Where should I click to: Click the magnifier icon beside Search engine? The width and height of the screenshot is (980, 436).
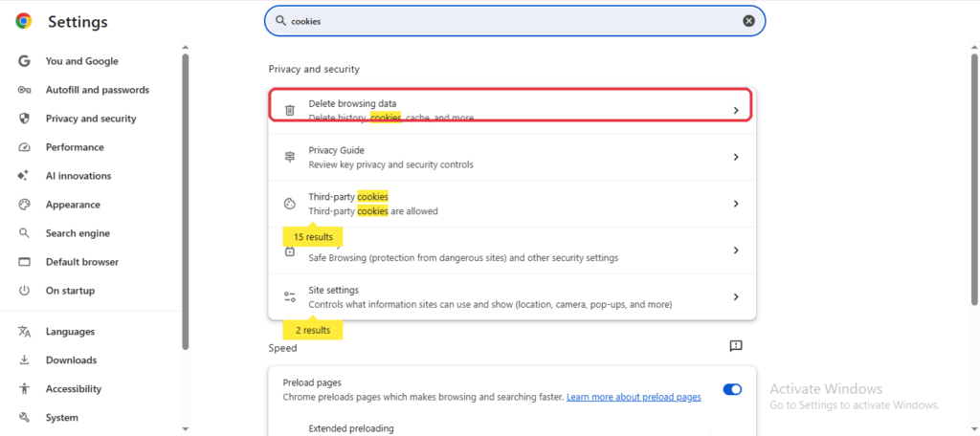pos(24,233)
